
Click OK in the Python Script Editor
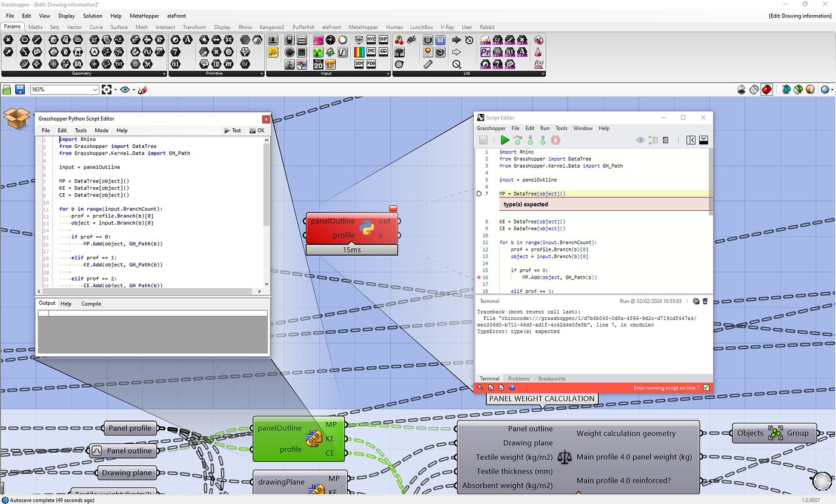260,130
